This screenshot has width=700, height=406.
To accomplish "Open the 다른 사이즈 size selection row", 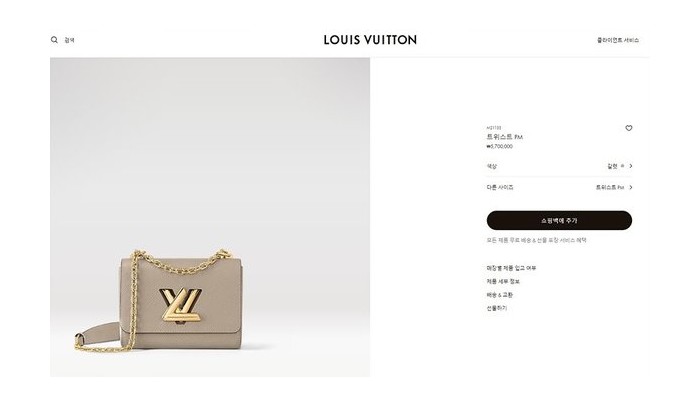I will [x=559, y=188].
